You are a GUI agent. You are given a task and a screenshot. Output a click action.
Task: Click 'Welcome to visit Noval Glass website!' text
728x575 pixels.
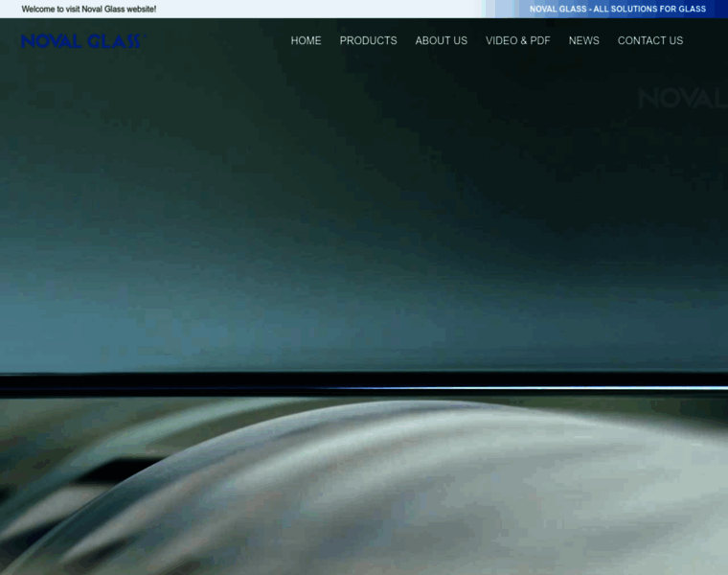pyautogui.click(x=89, y=10)
